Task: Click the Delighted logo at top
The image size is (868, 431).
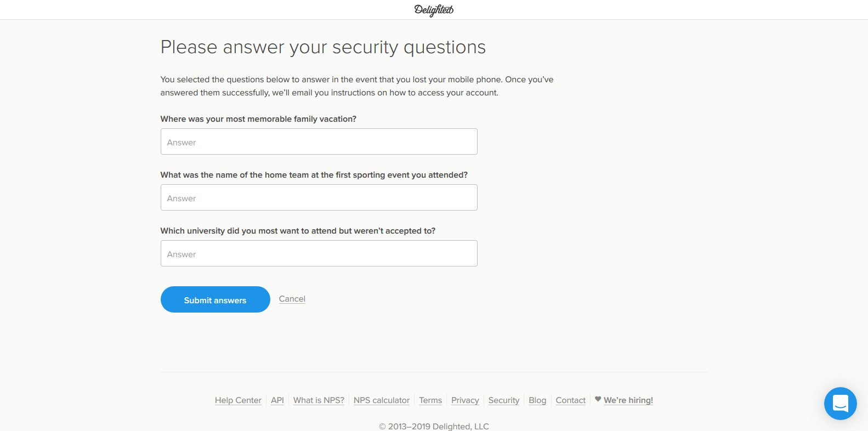Action: click(x=434, y=10)
